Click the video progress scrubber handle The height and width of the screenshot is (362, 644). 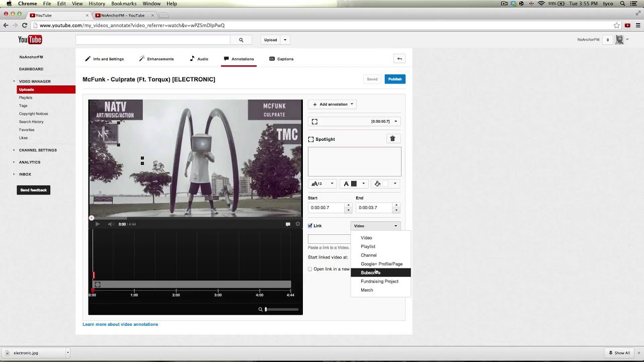pos(92,218)
